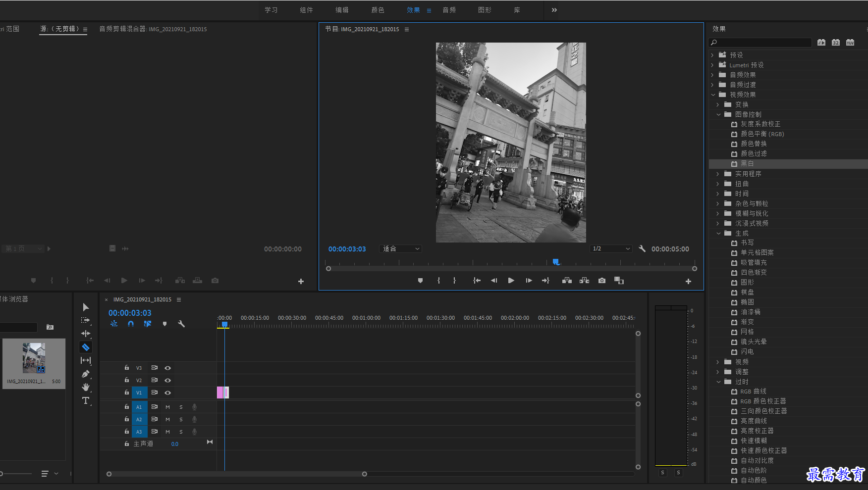Toggle V2 track output eye

click(x=168, y=380)
